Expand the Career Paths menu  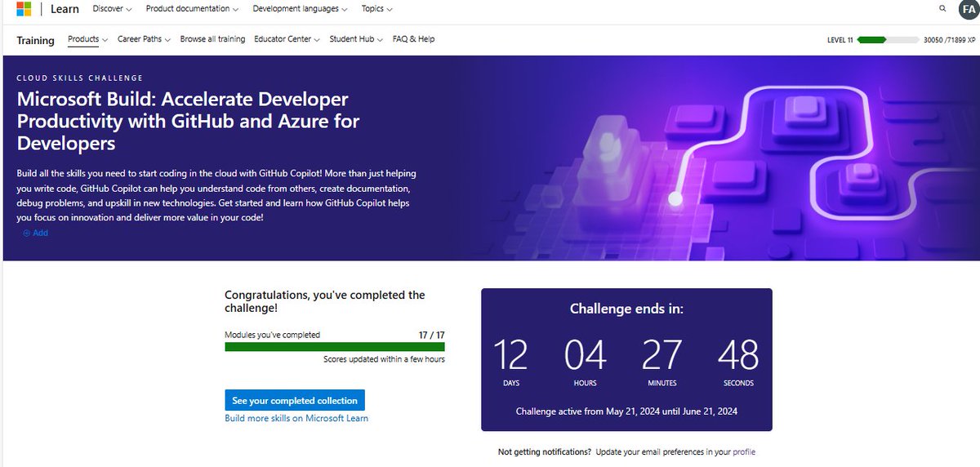(x=144, y=39)
